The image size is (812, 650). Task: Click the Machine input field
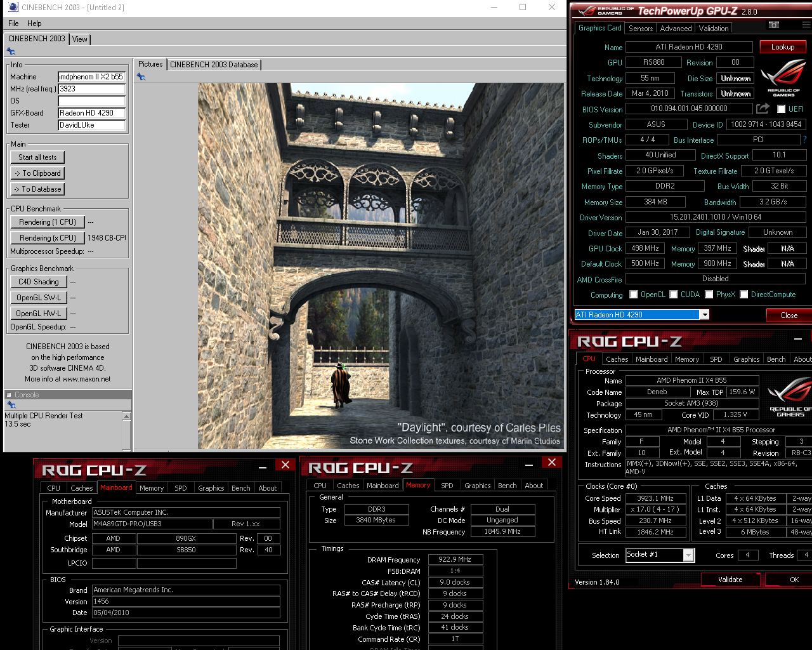[91, 77]
